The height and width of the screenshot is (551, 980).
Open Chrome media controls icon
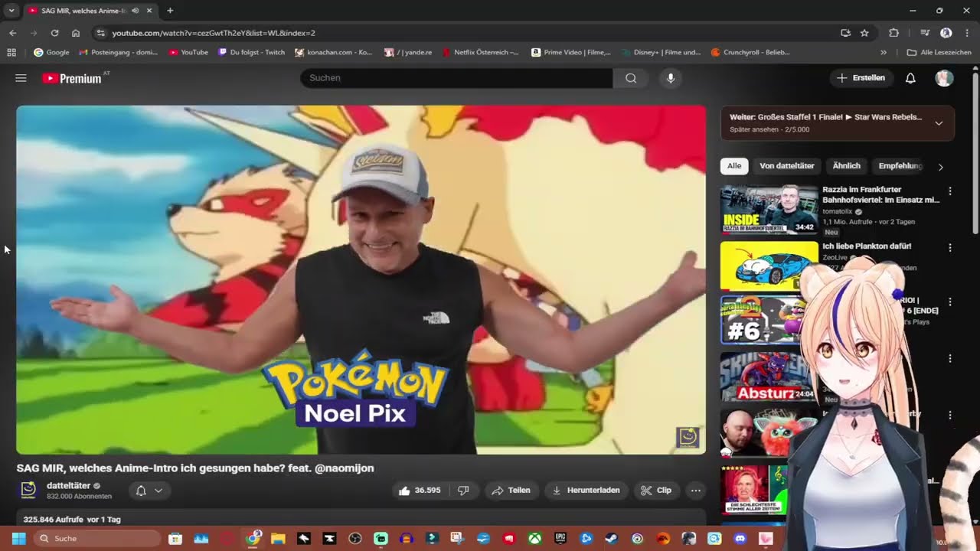pos(925,33)
